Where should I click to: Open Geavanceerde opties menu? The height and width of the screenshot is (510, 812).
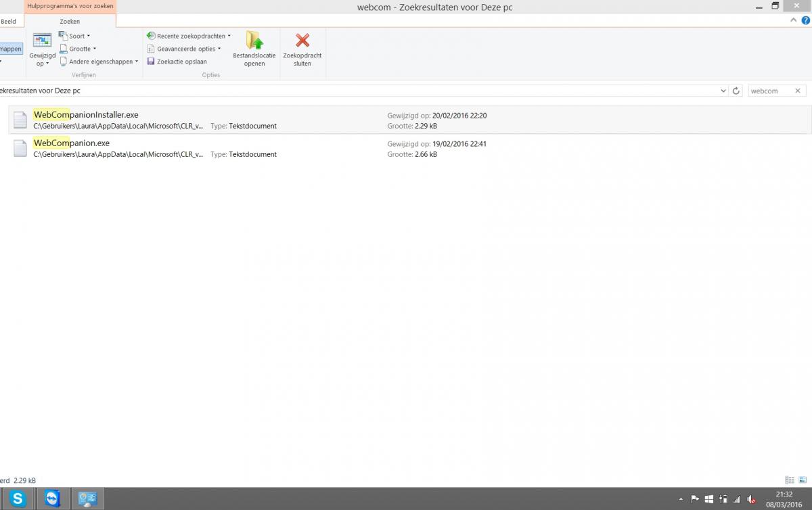point(184,49)
